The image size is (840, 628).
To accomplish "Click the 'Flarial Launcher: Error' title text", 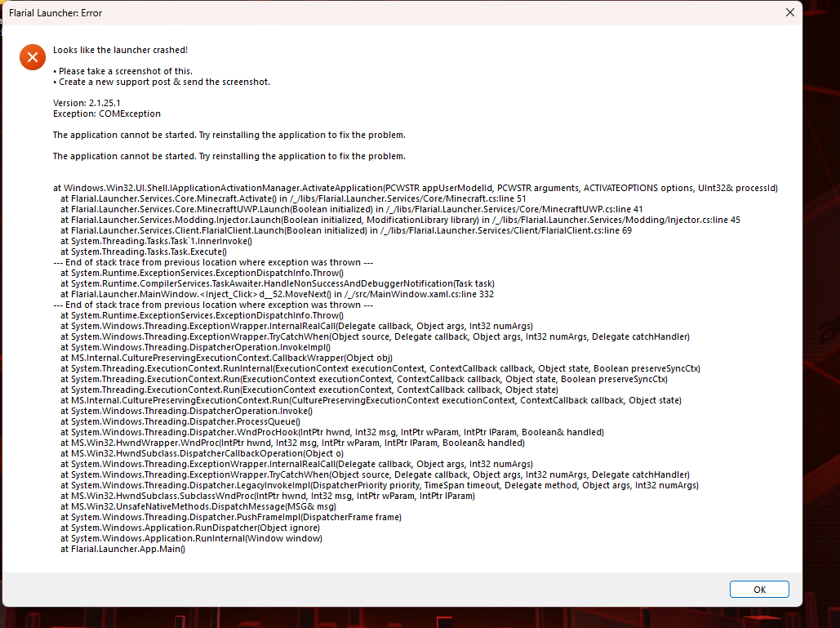I will [56, 13].
